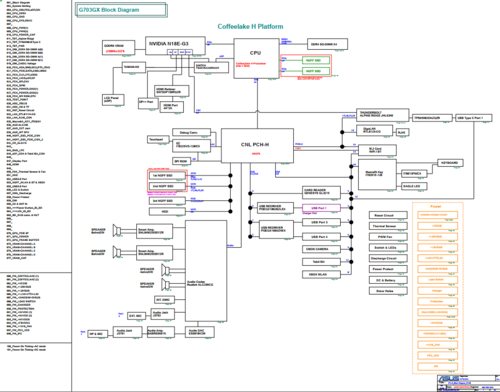Select the CARD READER block
This screenshot has height=392, width=500.
[321, 192]
